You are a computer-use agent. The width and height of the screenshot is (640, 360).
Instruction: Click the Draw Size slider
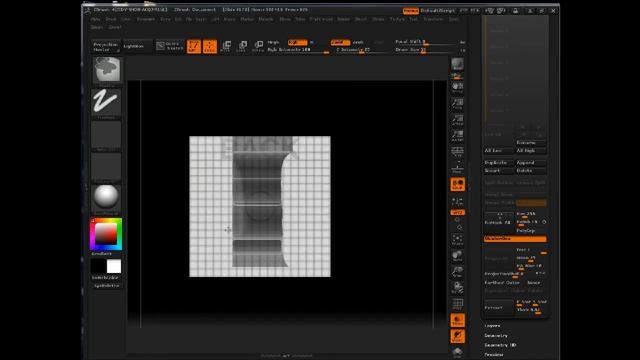[426, 50]
